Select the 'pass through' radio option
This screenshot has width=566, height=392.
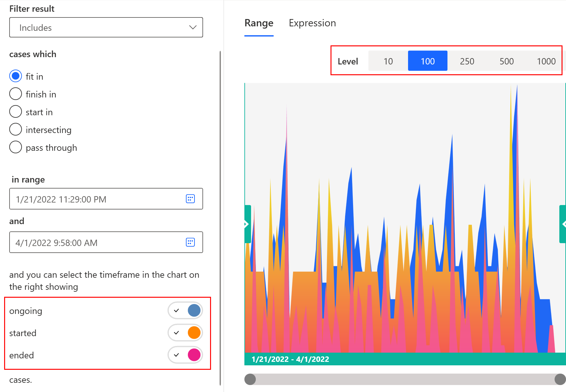pyautogui.click(x=16, y=147)
